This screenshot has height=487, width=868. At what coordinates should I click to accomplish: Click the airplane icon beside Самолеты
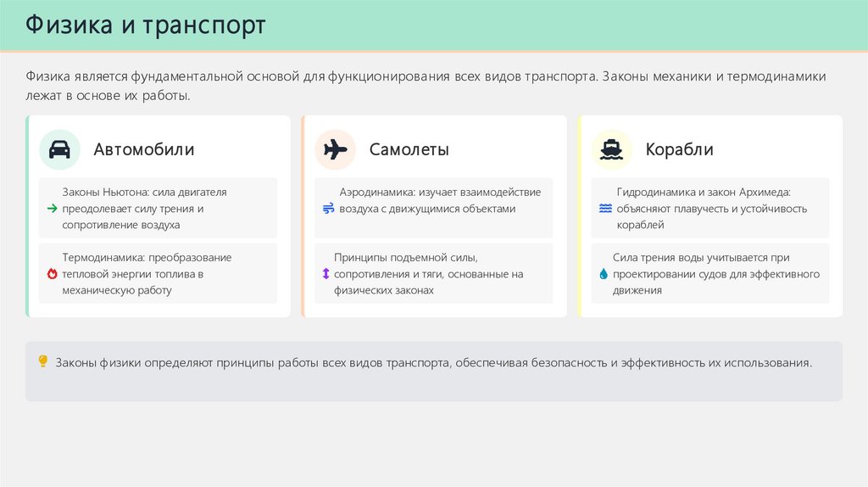coord(336,149)
